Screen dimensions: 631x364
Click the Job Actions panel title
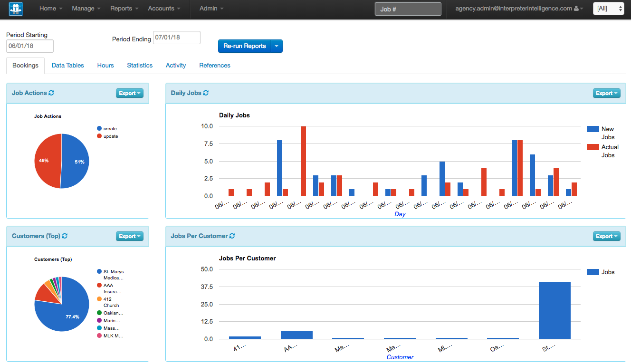(x=29, y=93)
